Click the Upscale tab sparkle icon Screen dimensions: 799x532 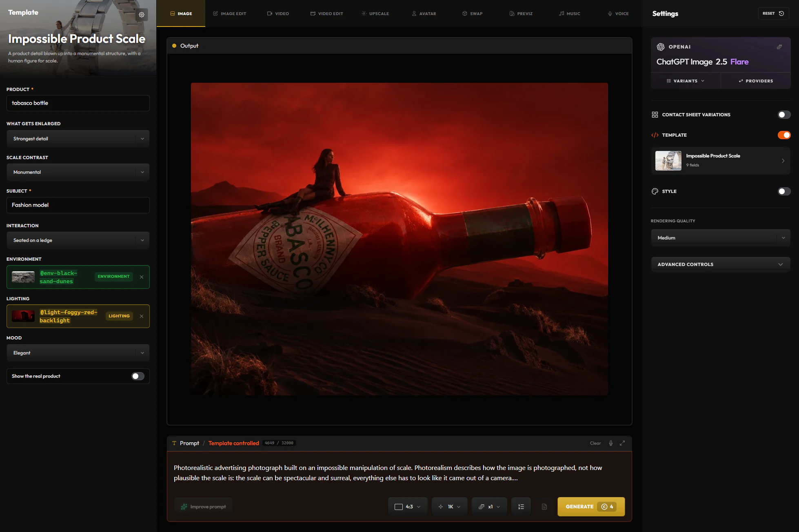coord(364,13)
